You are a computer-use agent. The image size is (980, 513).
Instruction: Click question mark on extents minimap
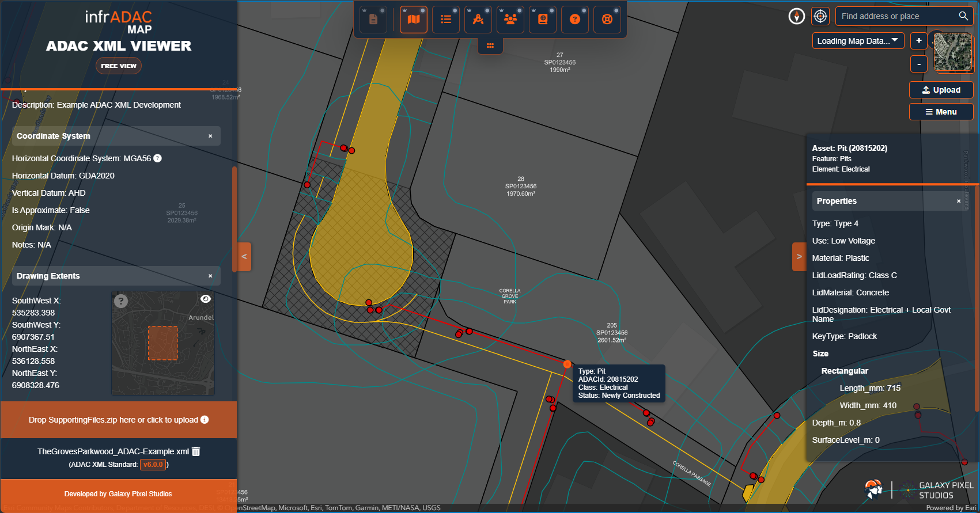coord(120,301)
